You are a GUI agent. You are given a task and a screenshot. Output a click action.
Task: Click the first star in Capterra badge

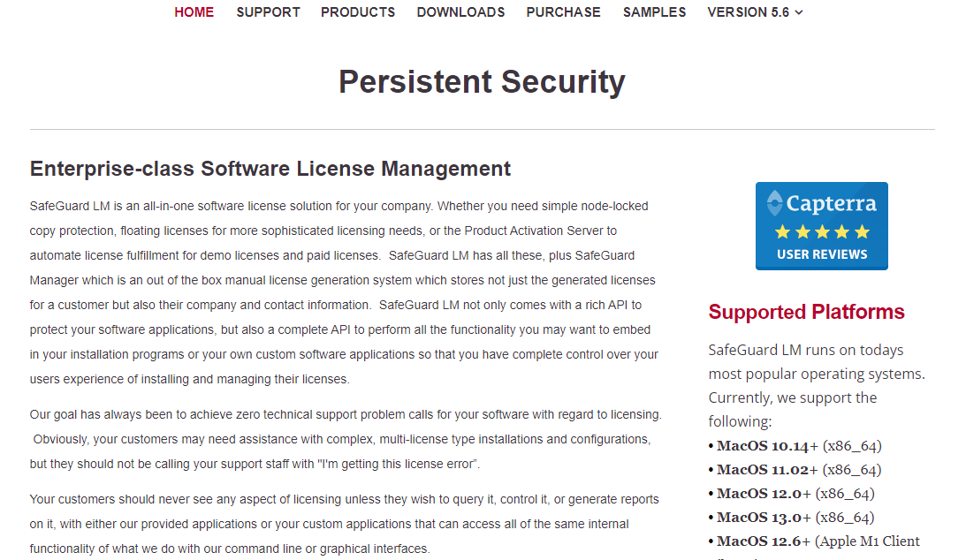[782, 232]
